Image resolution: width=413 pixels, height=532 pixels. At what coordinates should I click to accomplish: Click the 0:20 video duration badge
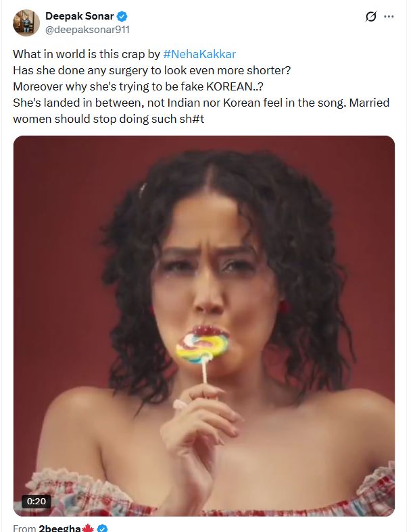tap(37, 501)
